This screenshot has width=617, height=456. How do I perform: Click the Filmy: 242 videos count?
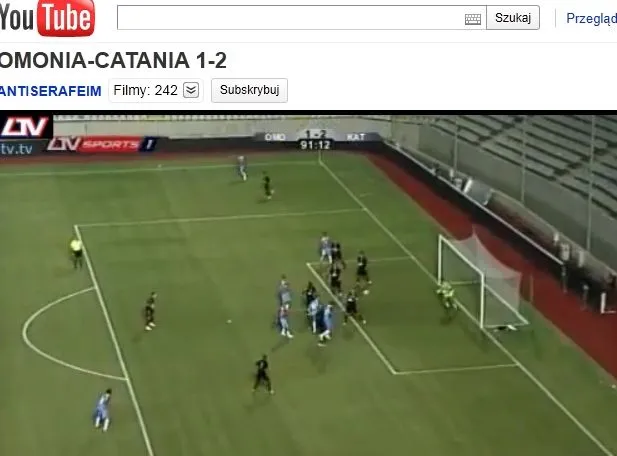pyautogui.click(x=145, y=90)
